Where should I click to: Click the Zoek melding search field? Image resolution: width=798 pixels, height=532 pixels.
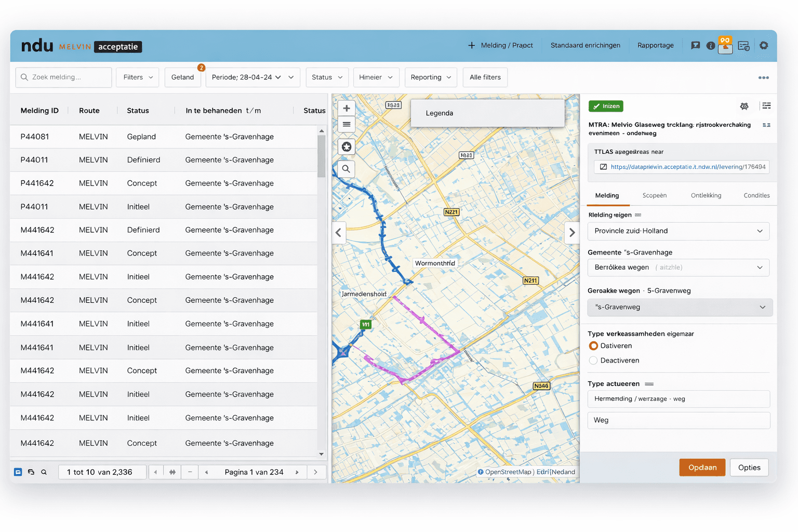(64, 77)
